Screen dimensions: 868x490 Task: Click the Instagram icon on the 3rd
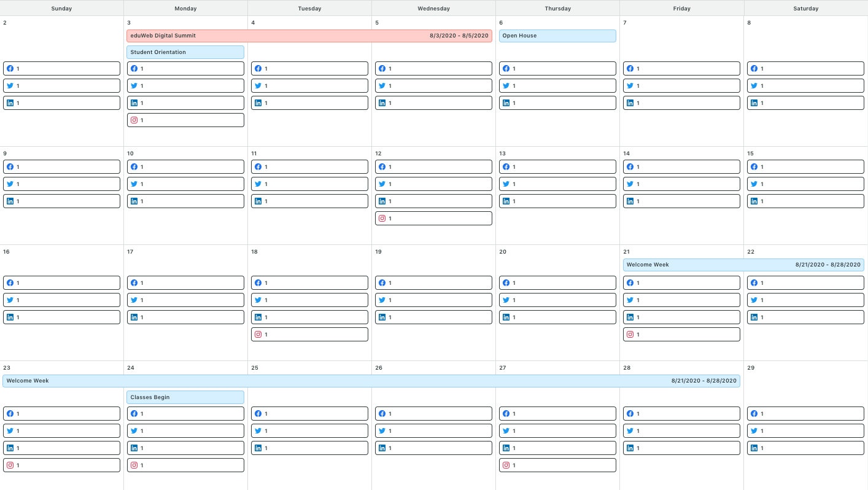click(x=134, y=120)
